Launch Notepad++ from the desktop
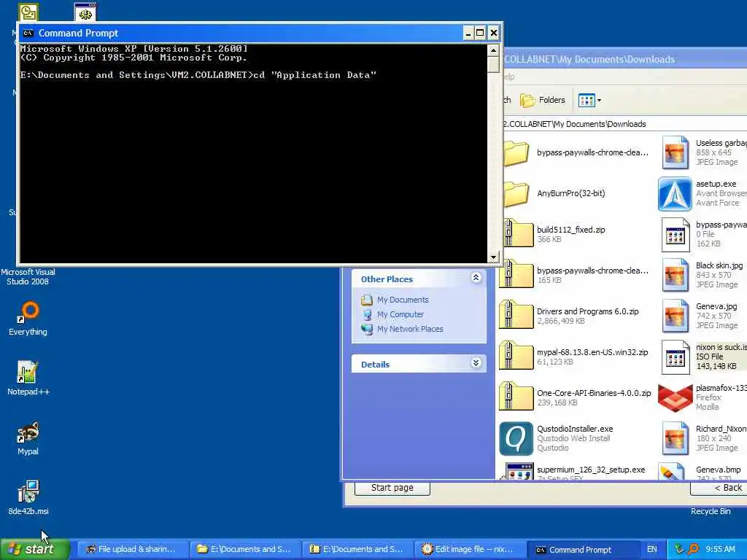Image resolution: width=747 pixels, height=560 pixels. click(x=28, y=372)
